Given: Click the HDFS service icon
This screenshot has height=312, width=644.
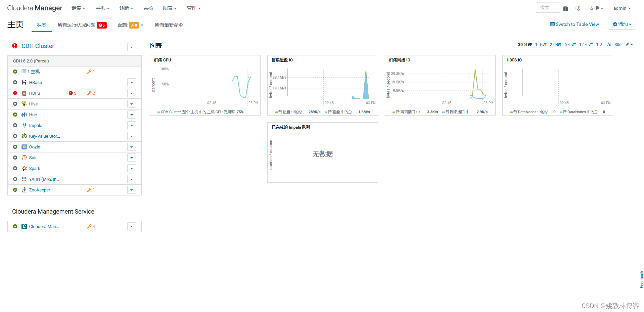Looking at the screenshot, I should [x=24, y=93].
